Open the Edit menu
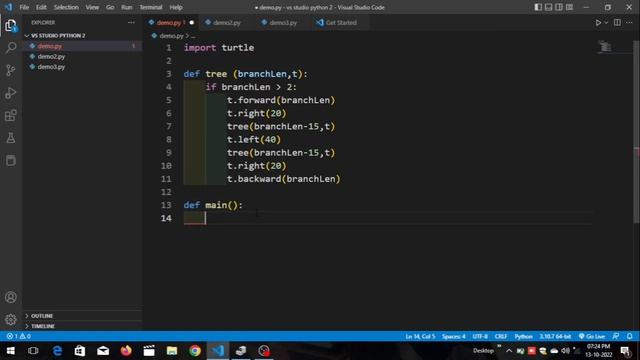 tap(41, 7)
